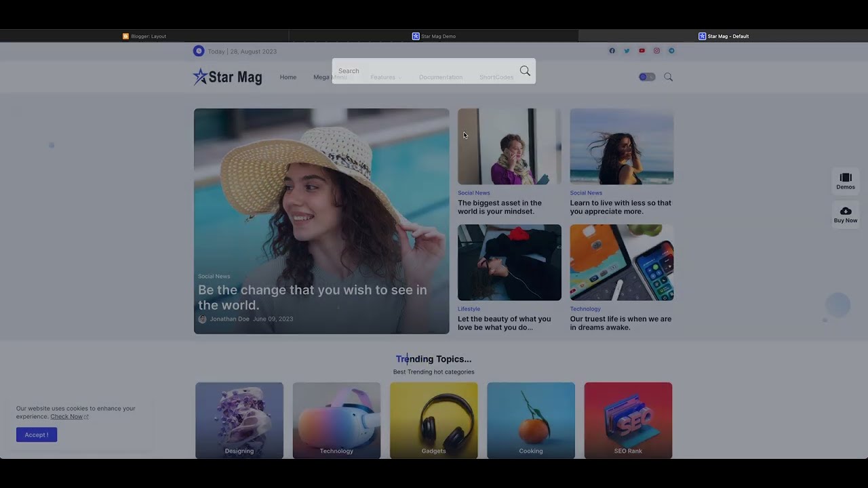Image resolution: width=868 pixels, height=488 pixels.
Task: Switch to the Star Mag Demo browser tab
Action: (x=434, y=36)
